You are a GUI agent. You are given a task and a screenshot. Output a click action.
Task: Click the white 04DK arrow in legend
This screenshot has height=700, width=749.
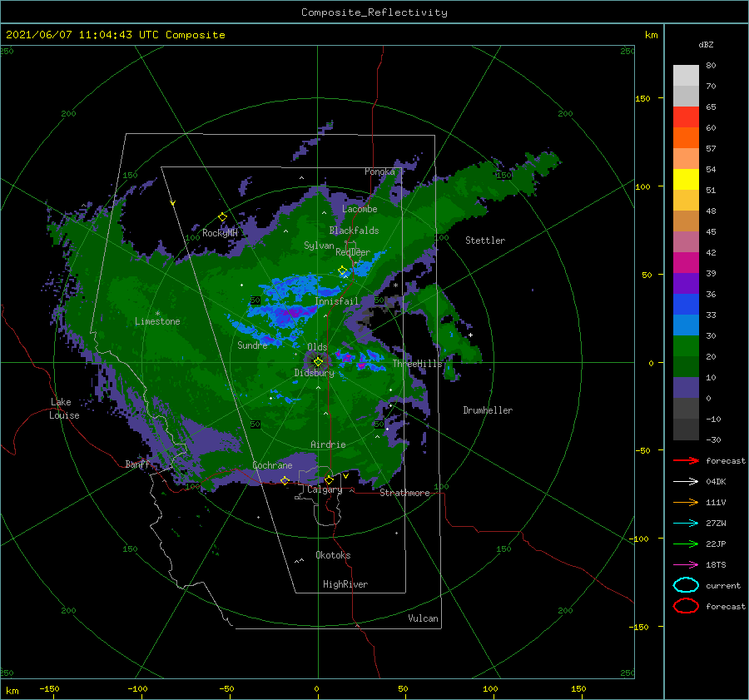coord(686,482)
